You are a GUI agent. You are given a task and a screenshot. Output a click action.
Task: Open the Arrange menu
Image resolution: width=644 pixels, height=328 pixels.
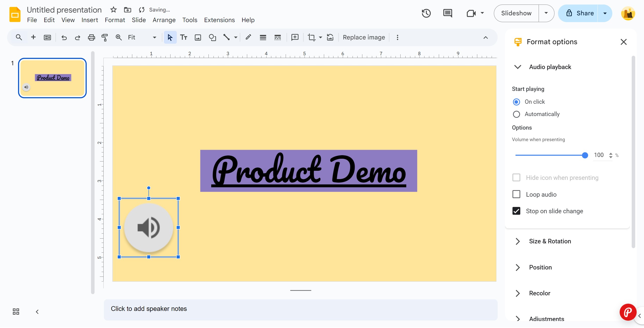[x=164, y=20]
